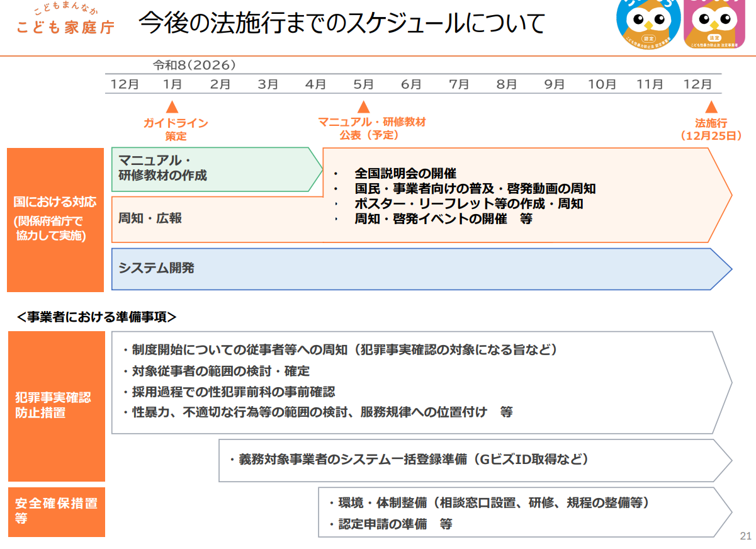Select the 11月 month label
Image resolution: width=756 pixels, height=549 pixels.
tap(650, 84)
